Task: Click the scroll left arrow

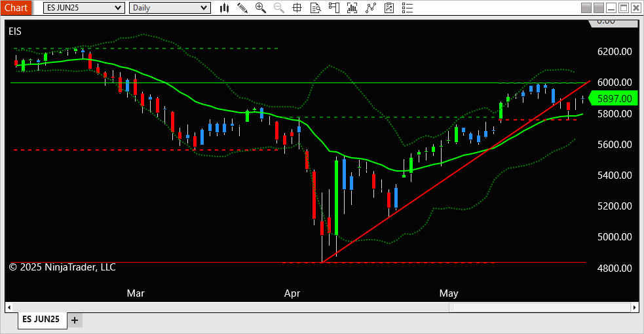Action: pyautogui.click(x=9, y=307)
